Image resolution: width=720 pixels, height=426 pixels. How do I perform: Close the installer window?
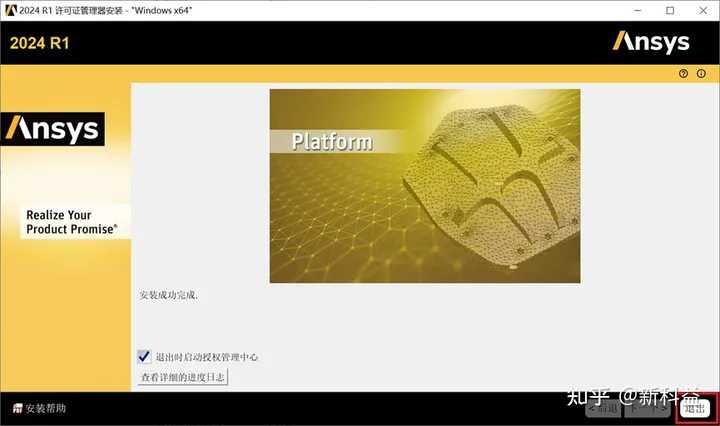703,11
